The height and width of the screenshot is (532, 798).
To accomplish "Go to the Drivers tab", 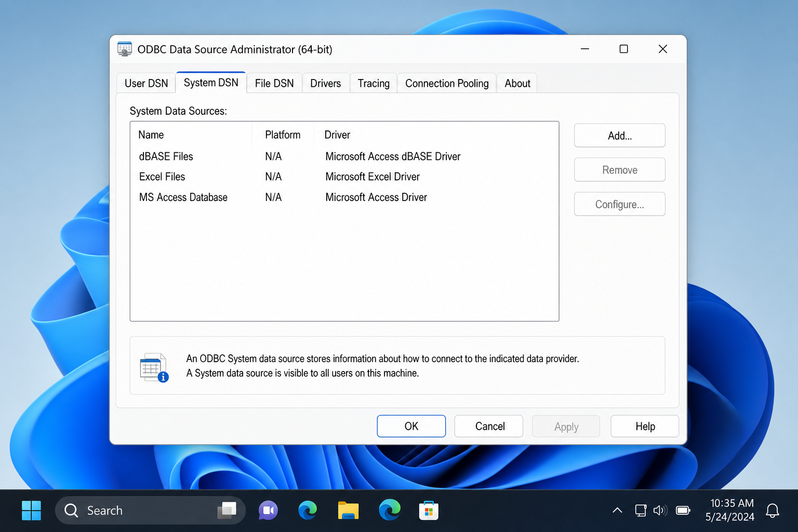I will [326, 83].
